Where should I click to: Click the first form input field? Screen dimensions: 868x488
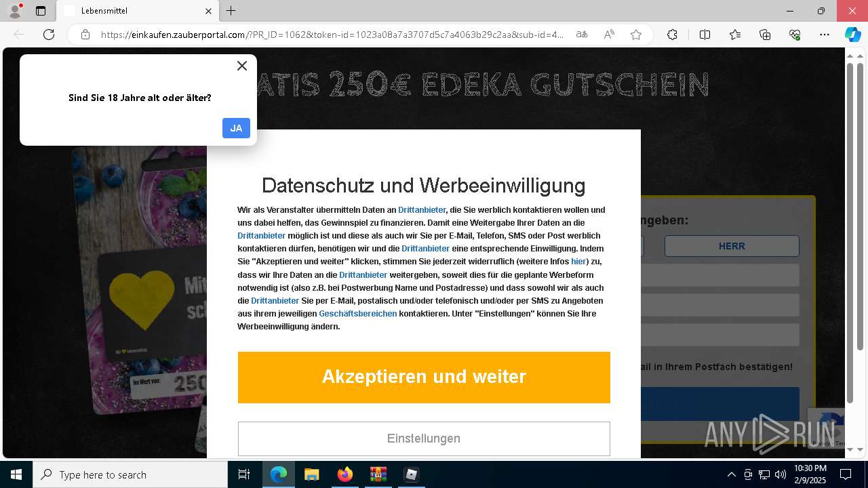pos(719,275)
